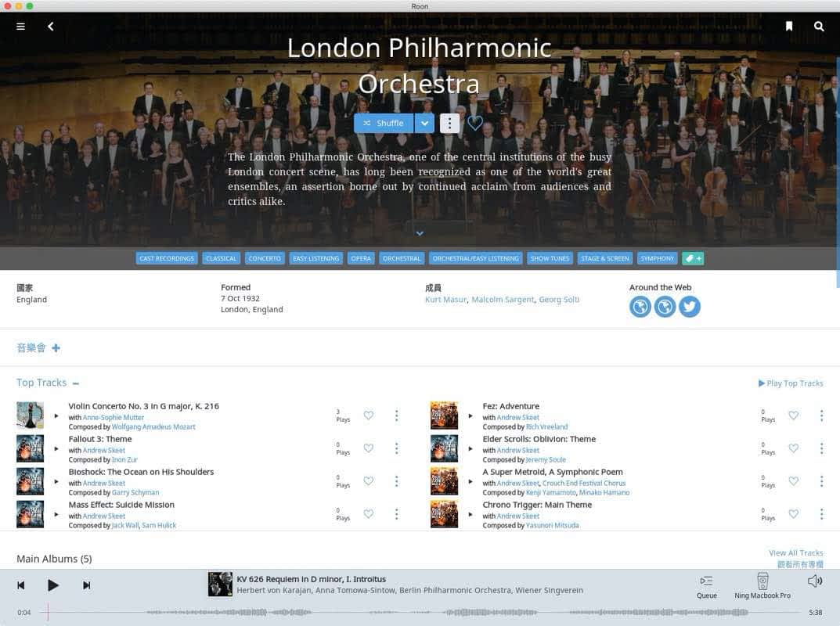Open the hamburger navigation menu
Screen dimensions: 840x626
20,27
